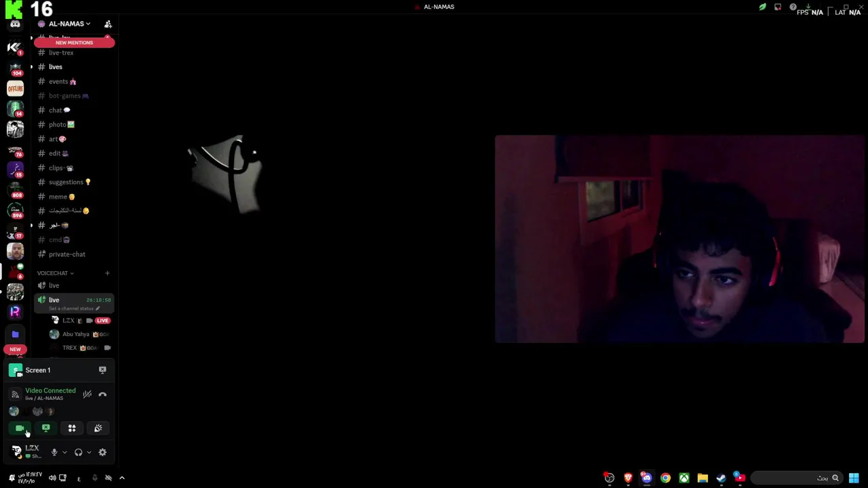Set a channel status
The height and width of the screenshot is (488, 868).
(x=74, y=308)
